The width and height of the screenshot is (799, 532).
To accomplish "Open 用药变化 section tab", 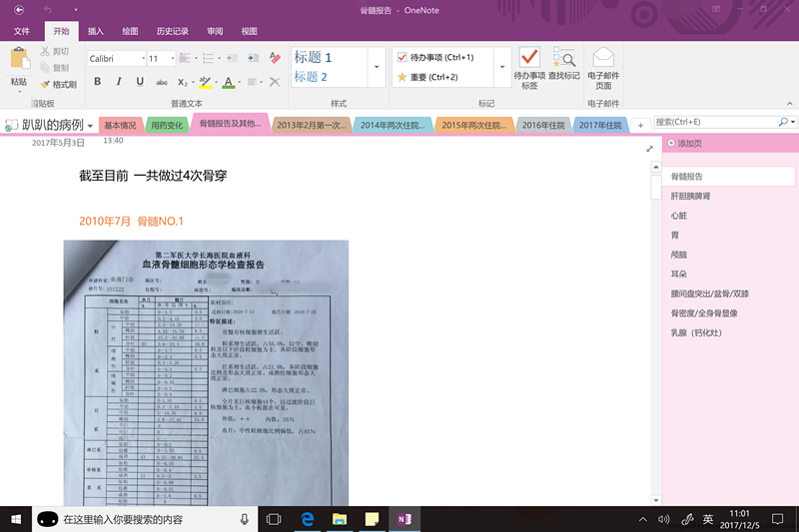I will tap(167, 125).
